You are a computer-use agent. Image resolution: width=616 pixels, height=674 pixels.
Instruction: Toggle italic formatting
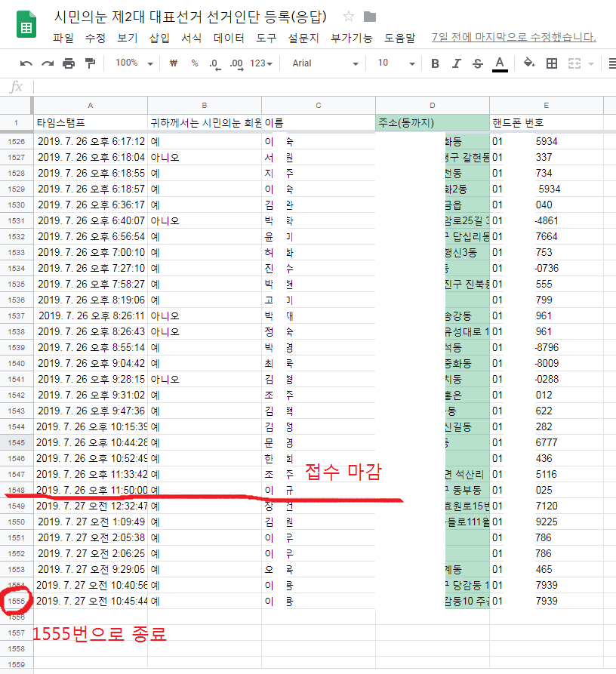point(456,63)
